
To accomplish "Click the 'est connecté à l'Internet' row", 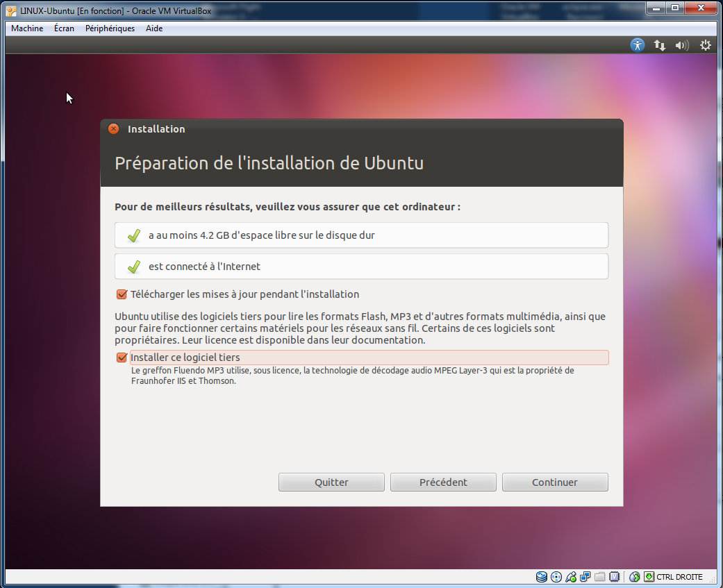I will click(x=361, y=267).
